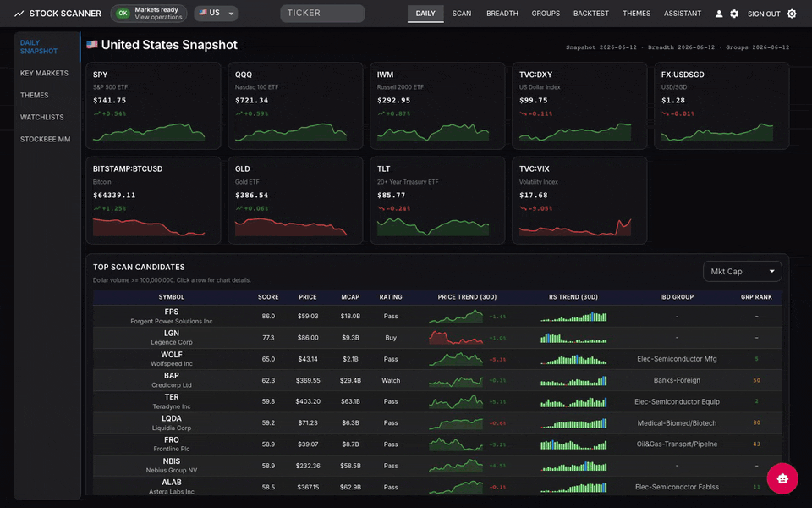Click Banks-Foreign group in BAP row
Image resolution: width=812 pixels, height=508 pixels.
[x=677, y=380]
